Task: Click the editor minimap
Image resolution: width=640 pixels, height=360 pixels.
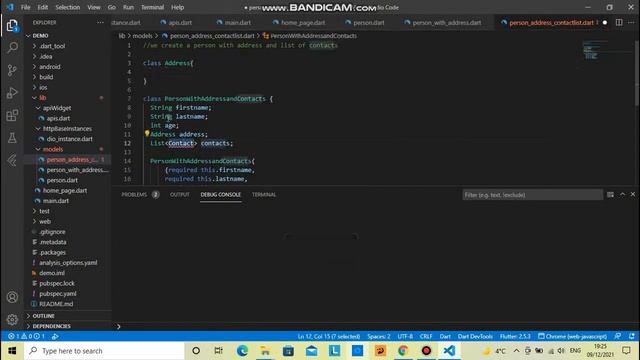Action: 607,50
